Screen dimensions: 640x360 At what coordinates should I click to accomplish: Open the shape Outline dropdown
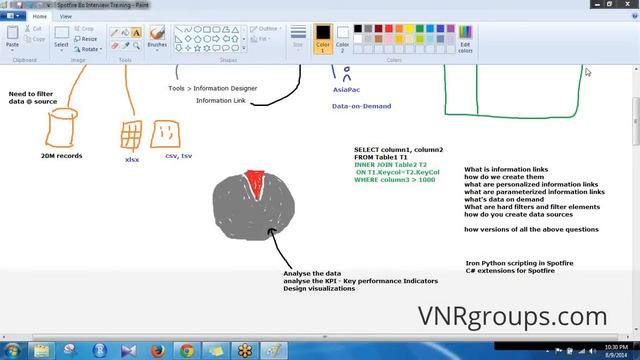click(266, 29)
